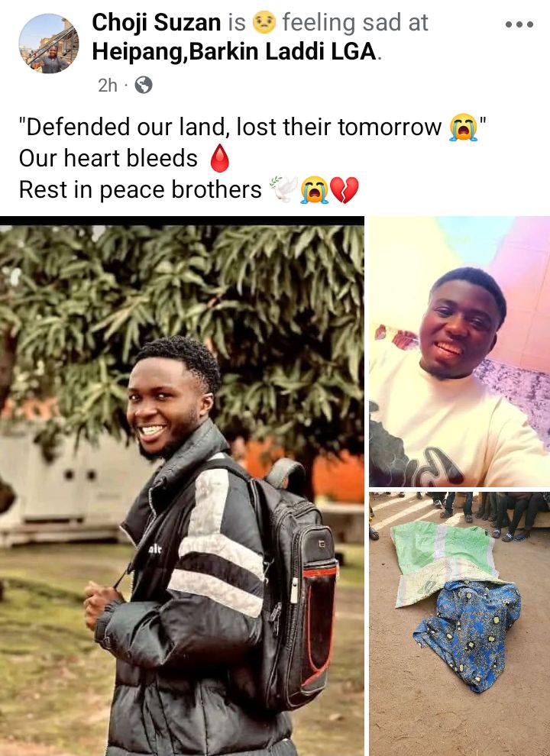The height and width of the screenshot is (756, 550).
Task: Open the three-dots post options menu
Action: 519,24
